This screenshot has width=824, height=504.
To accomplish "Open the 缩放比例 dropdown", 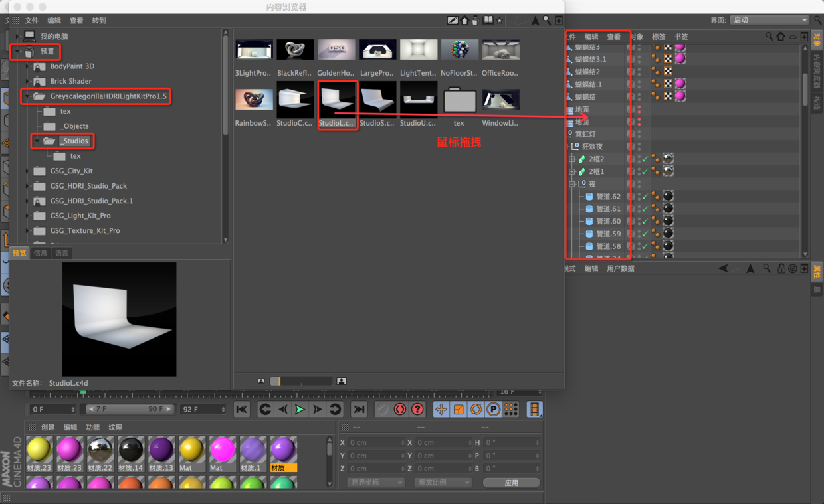I will pyautogui.click(x=443, y=483).
